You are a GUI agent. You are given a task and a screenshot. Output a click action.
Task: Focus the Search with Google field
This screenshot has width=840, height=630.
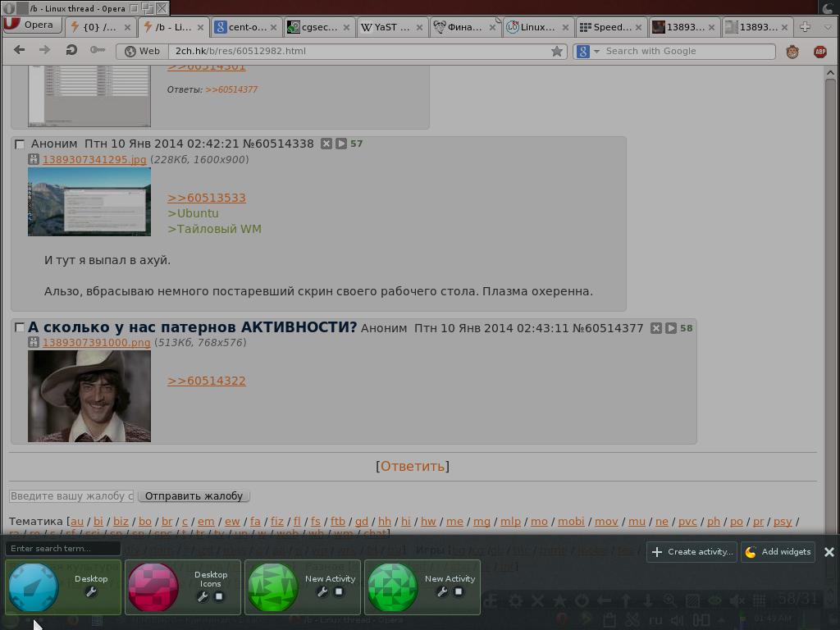pos(688,52)
